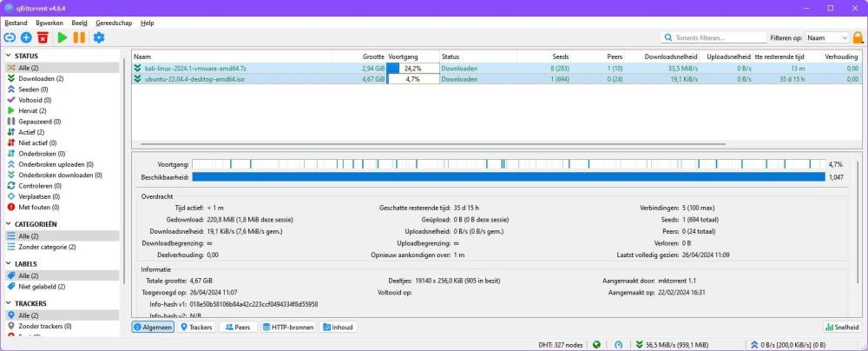Click the download arrows icon on ubuntu row
This screenshot has height=351, width=868.
pyautogui.click(x=137, y=79)
